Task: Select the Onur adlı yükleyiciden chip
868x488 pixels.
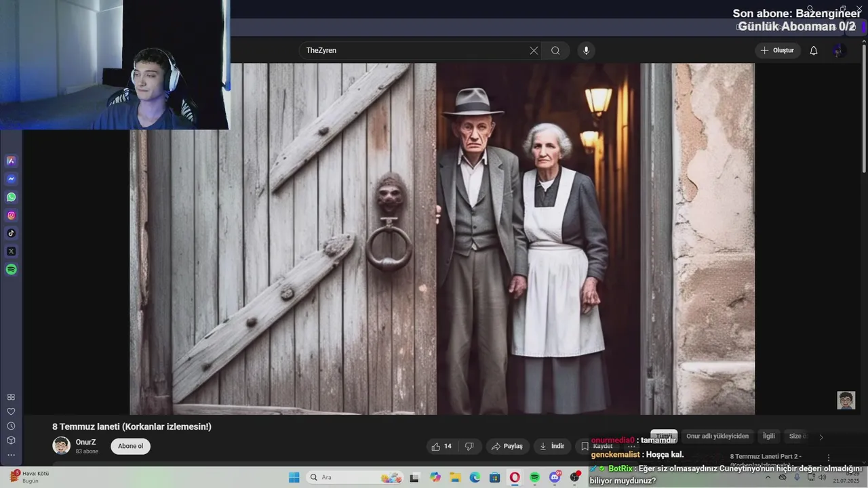Action: tap(717, 436)
